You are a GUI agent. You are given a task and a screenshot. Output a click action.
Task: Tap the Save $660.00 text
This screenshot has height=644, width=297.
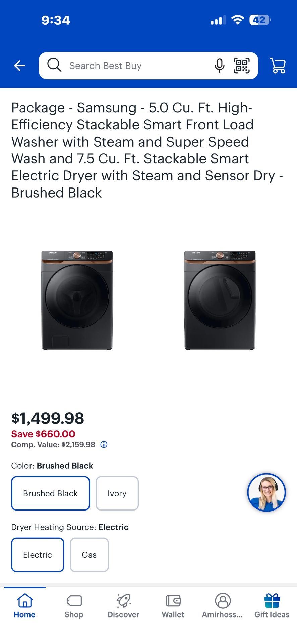pos(43,434)
